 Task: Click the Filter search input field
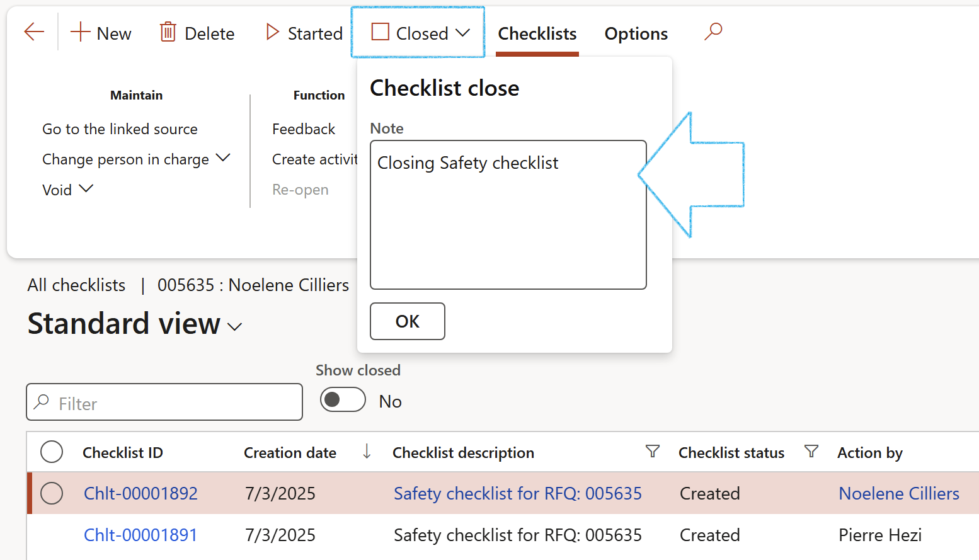pos(171,403)
